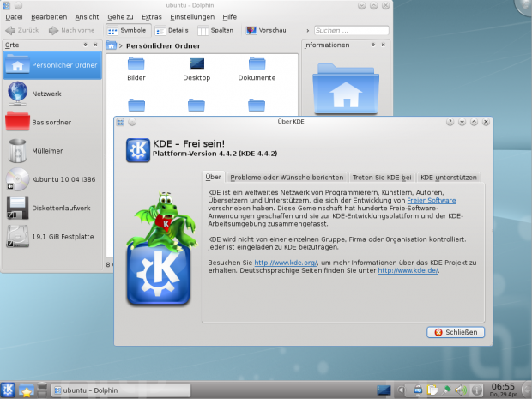This screenshot has height=399, width=532.
Task: Expand the Dolphin toolbar overflow chevron
Action: click(x=308, y=31)
